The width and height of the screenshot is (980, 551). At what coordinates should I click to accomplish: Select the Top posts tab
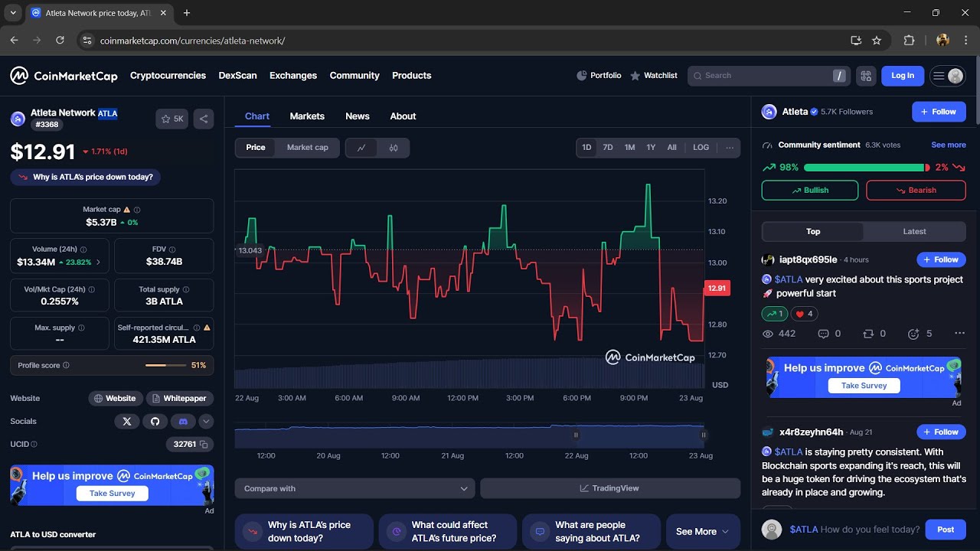pos(813,232)
